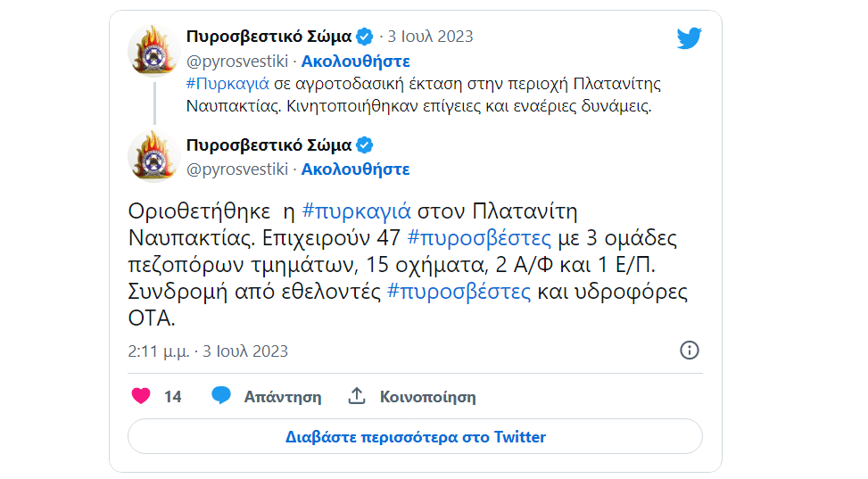Open the #Πυρκαγιά hashtag in top tweet
Screen dimensions: 868x479
point(227,84)
